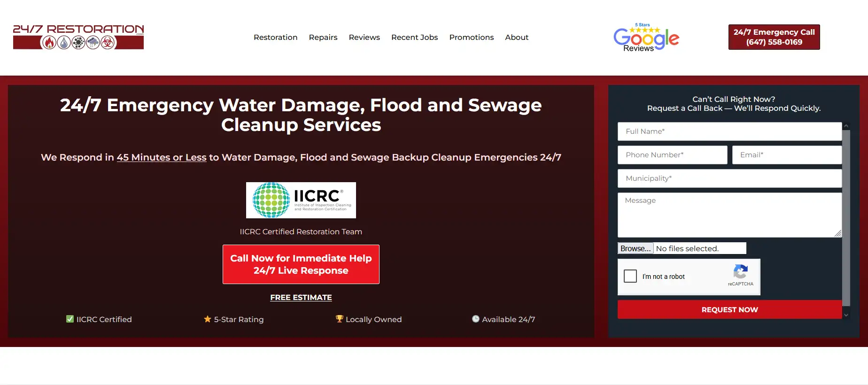The height and width of the screenshot is (385, 868).
Task: Click the trophy icon beside Locally Owned
Action: (x=340, y=319)
